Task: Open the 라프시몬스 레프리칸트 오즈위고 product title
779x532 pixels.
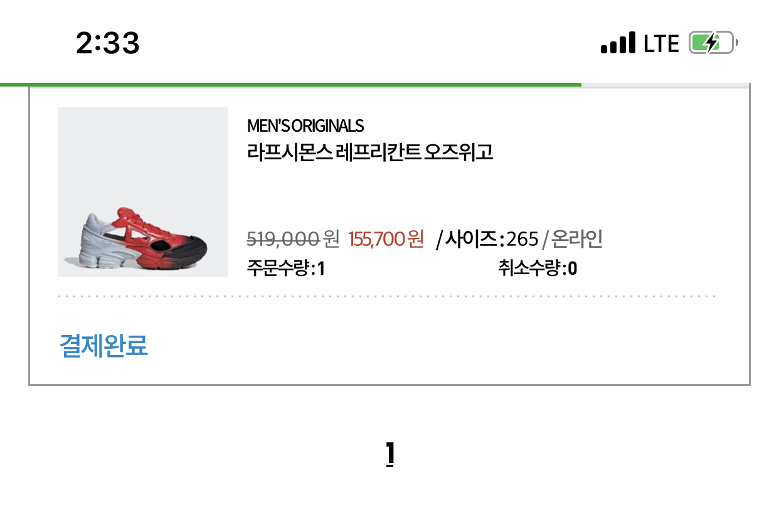Action: tap(370, 152)
